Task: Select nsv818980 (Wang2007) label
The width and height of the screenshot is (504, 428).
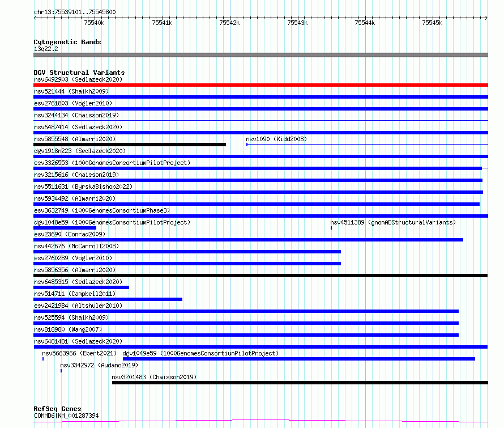Action: point(68,329)
